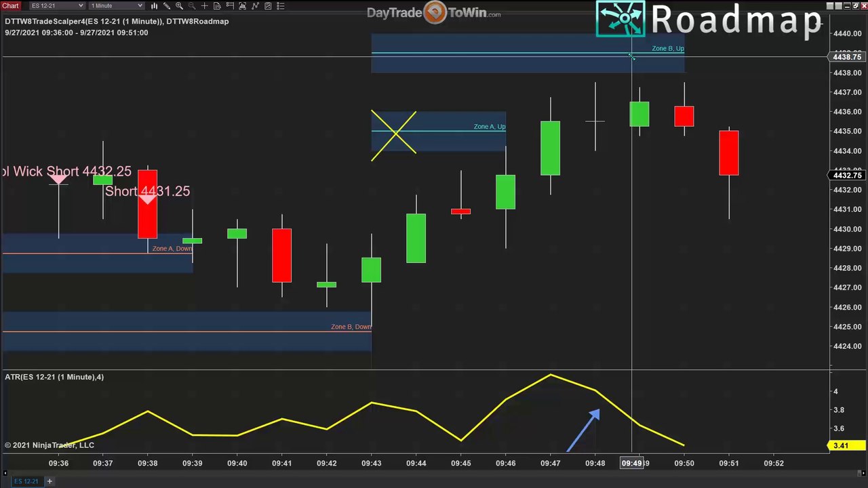
Task: Click the yellow 3.41 ATR value marker
Action: click(x=847, y=445)
